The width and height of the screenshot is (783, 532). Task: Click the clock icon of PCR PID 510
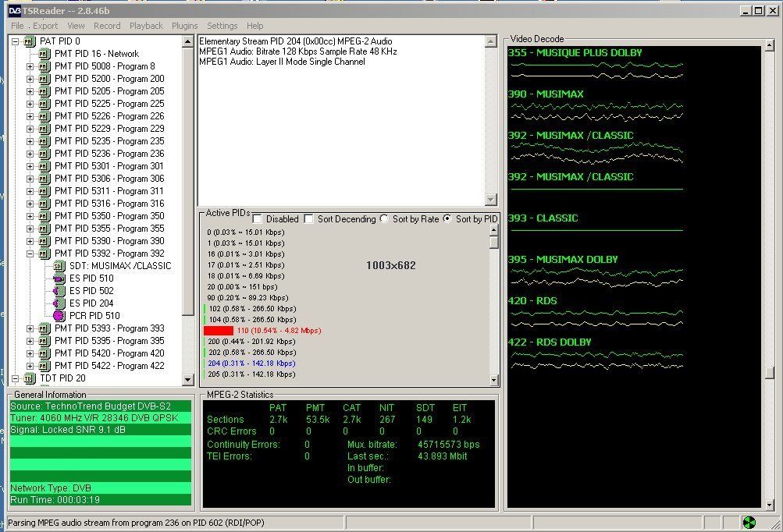pyautogui.click(x=59, y=316)
